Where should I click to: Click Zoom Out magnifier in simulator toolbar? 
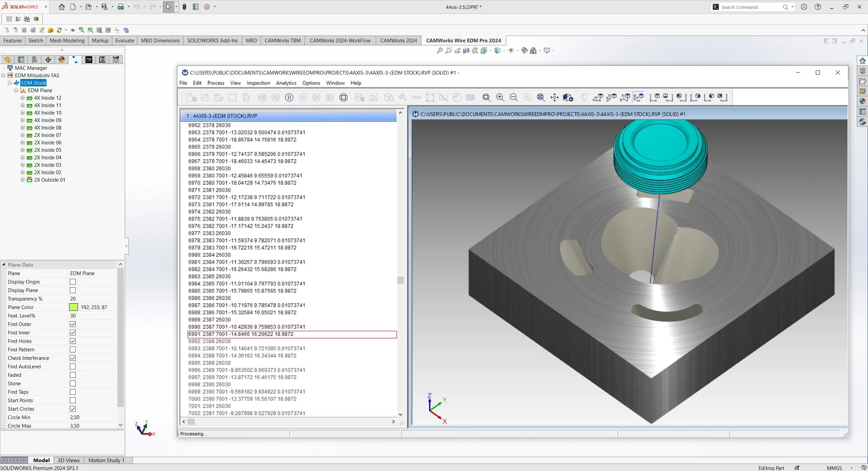click(x=514, y=98)
